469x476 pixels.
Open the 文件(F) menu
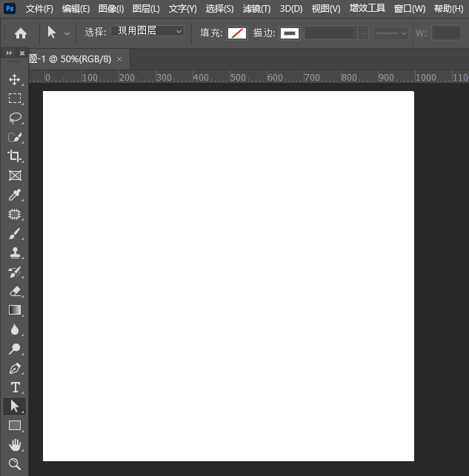(39, 8)
